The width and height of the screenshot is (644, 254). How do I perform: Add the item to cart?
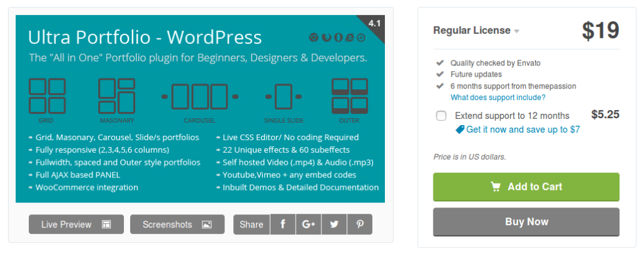pyautogui.click(x=526, y=187)
